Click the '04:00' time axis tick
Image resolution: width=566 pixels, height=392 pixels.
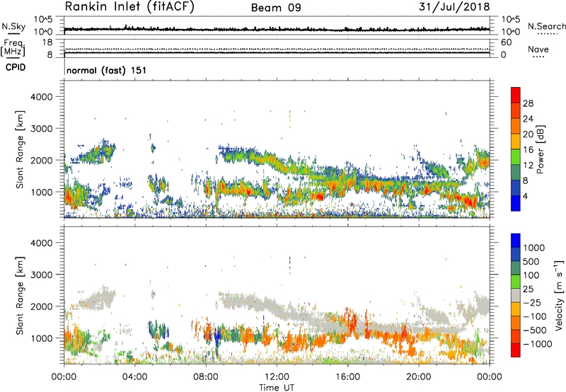[135, 377]
